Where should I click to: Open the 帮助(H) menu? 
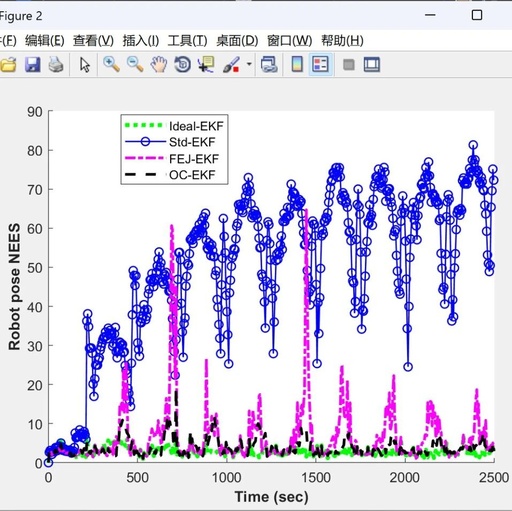point(342,41)
